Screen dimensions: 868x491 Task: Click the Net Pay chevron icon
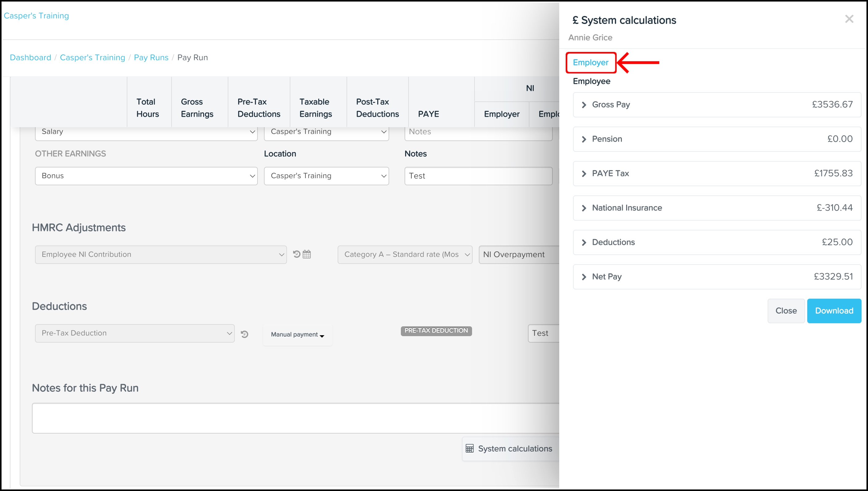[x=584, y=277]
